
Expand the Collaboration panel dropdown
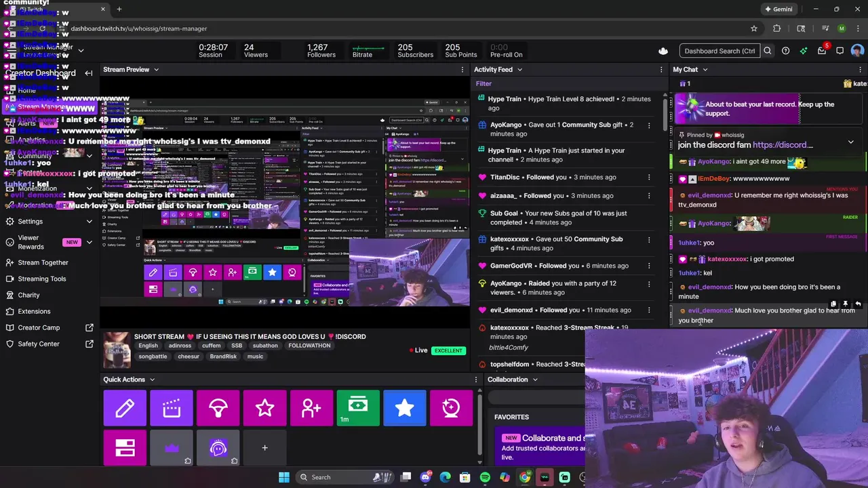click(x=535, y=380)
